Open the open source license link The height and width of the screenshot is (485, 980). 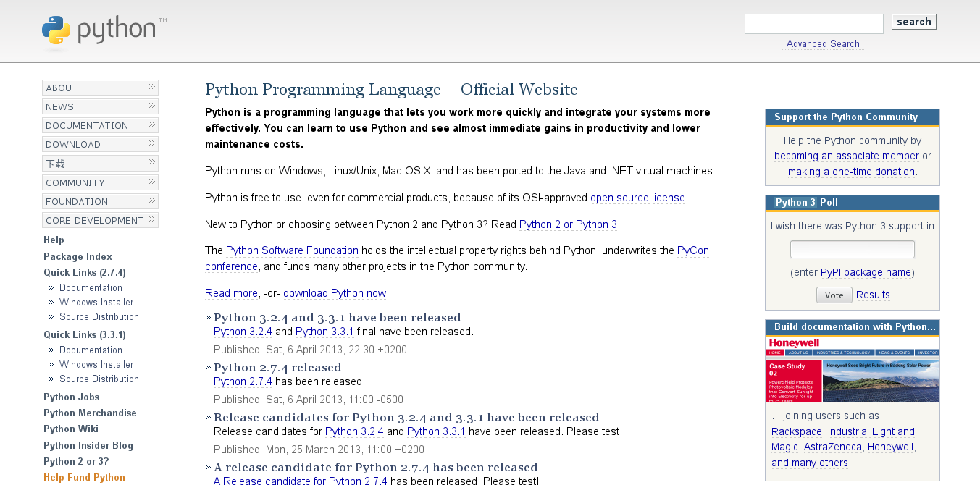637,198
